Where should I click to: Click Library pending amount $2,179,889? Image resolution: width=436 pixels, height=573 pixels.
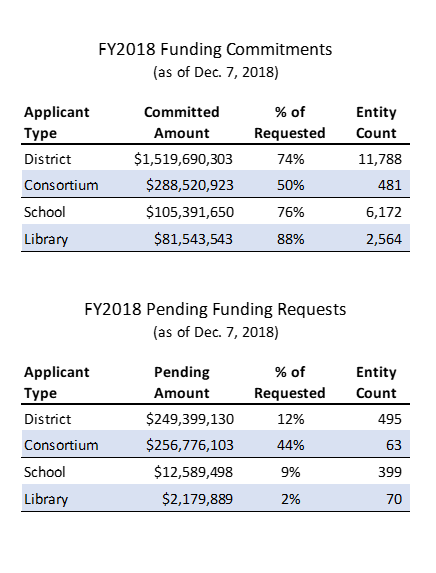(197, 499)
